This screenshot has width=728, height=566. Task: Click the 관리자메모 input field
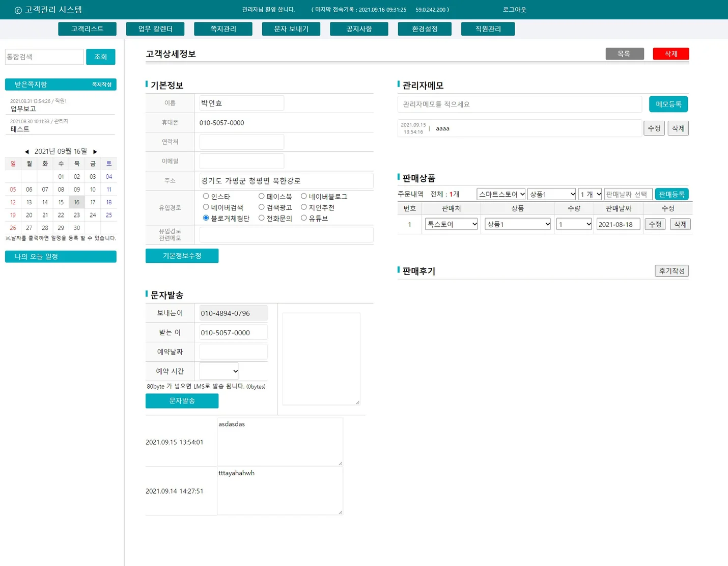pos(520,104)
